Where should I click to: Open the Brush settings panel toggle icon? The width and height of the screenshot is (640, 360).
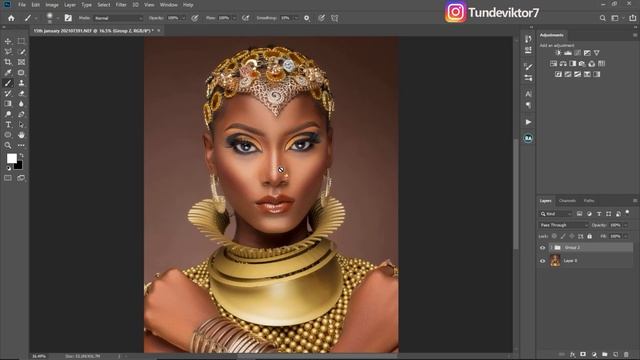[x=68, y=18]
